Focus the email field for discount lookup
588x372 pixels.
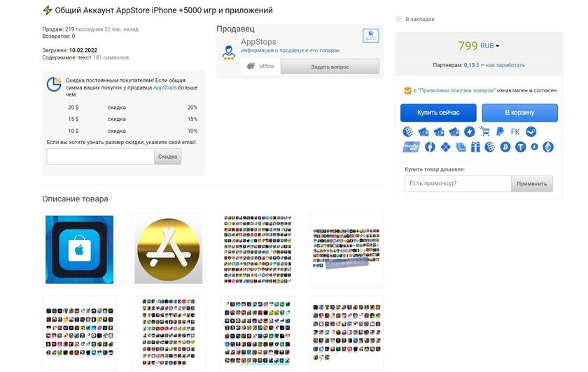(x=101, y=157)
